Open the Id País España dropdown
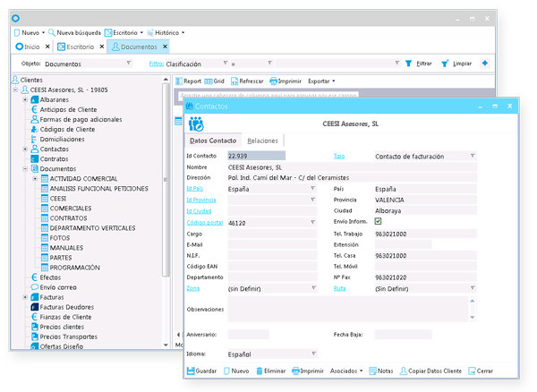The width and height of the screenshot is (537, 392). 312,188
